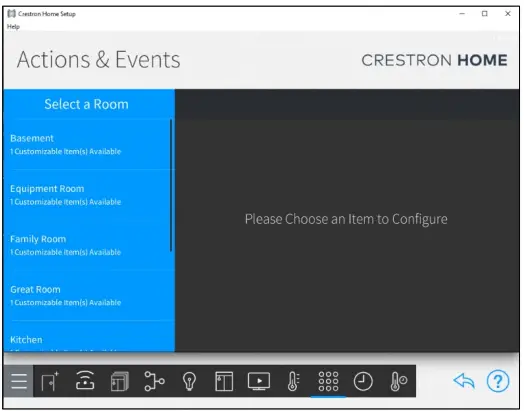The image size is (524, 411).
Task: Minimize the Crestron Home Setup window
Action: (462, 14)
